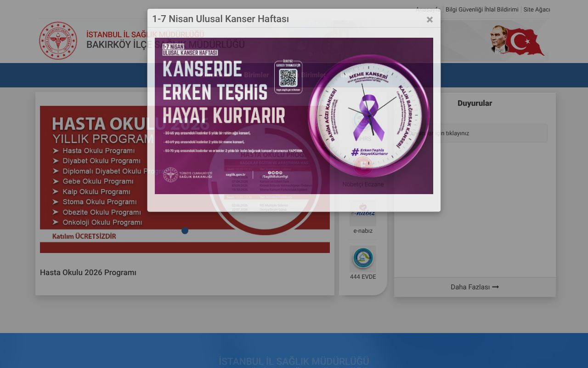This screenshot has height=368, width=588.
Task: Open the e-nabız shortcut icon
Action: coord(363,213)
